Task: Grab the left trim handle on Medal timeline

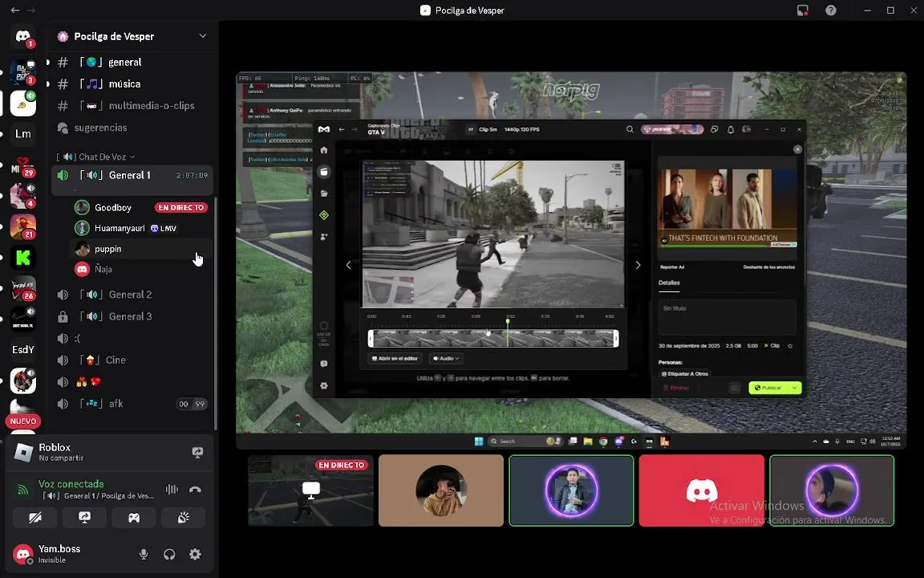Action: 371,339
